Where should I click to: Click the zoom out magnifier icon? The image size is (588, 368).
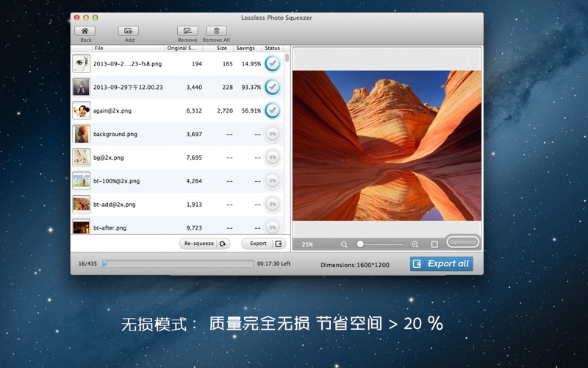344,244
